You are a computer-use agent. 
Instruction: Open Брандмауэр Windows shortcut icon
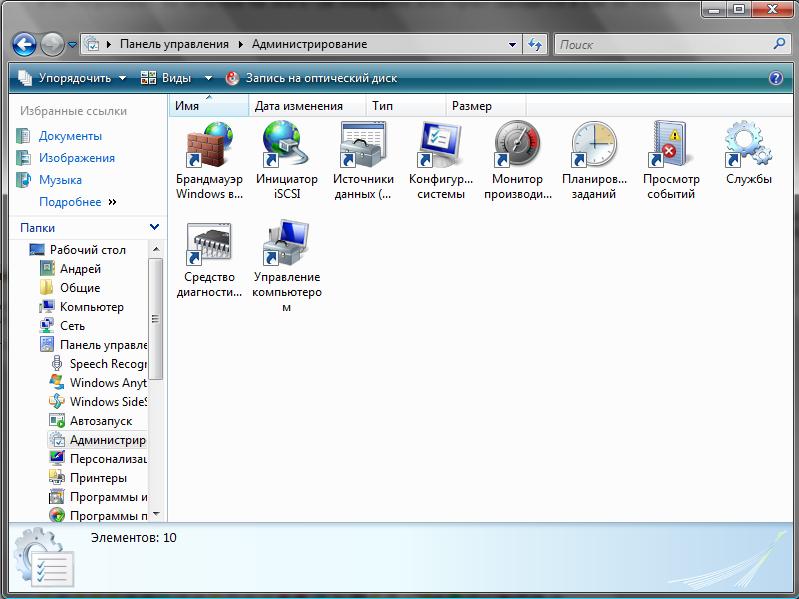pyautogui.click(x=209, y=146)
